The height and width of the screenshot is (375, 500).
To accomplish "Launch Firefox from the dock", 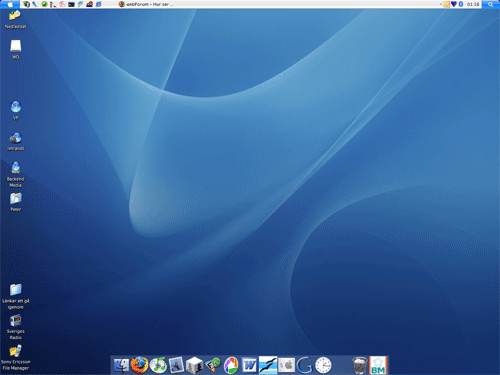I will point(139,365).
